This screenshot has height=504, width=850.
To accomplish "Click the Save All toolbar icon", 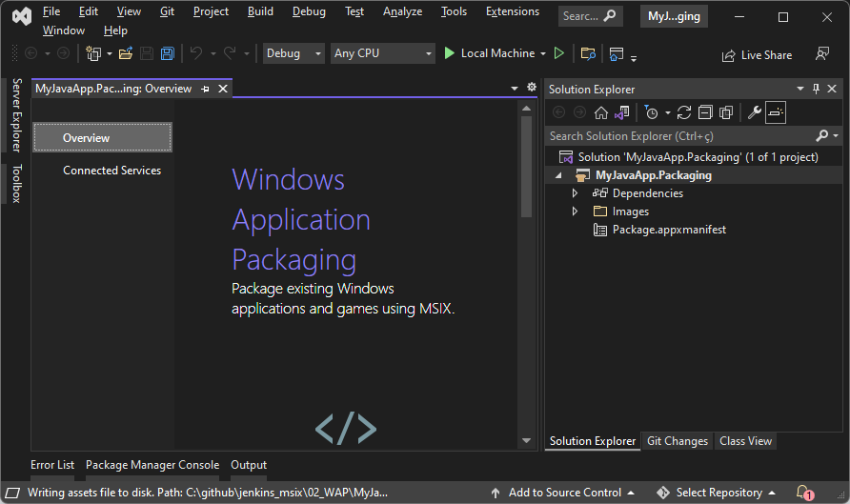I will (168, 53).
